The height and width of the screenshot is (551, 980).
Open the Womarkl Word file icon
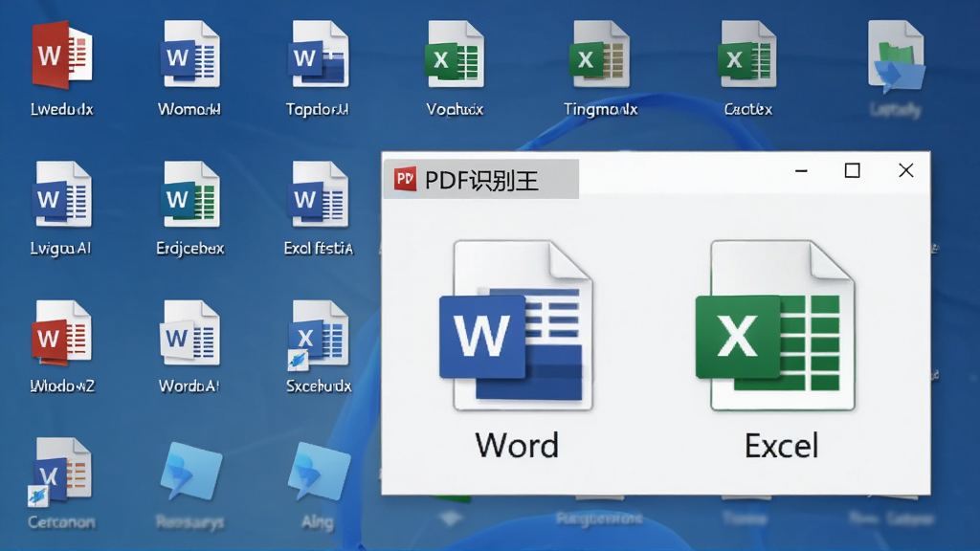click(x=190, y=54)
